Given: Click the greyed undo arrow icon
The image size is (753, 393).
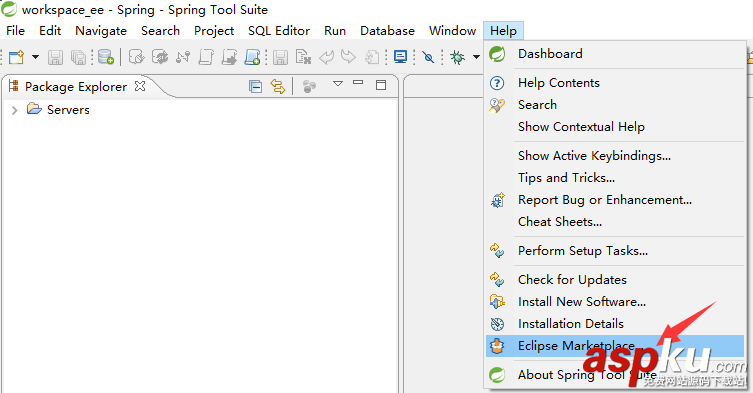Looking at the screenshot, I should [x=327, y=57].
